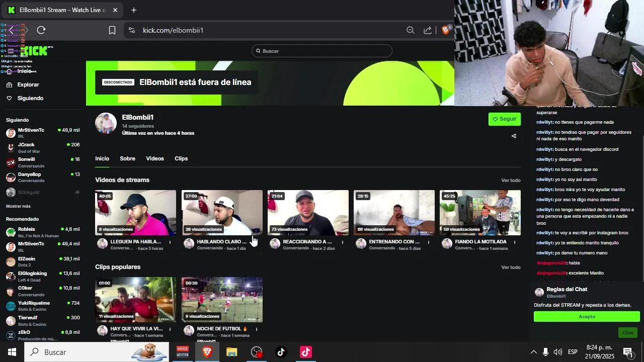This screenshot has height=362, width=644.
Task: Open options for LLEGUEN PA HABLA video
Action: click(x=170, y=242)
